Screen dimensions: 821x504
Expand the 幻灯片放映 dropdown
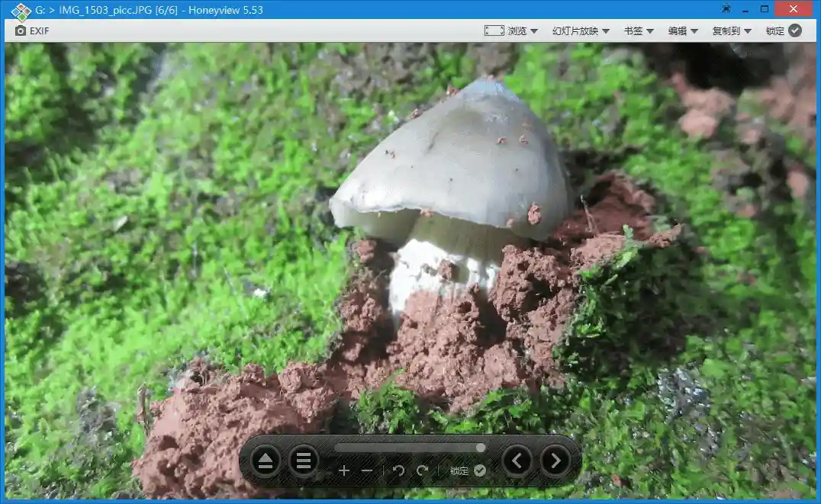click(x=581, y=30)
